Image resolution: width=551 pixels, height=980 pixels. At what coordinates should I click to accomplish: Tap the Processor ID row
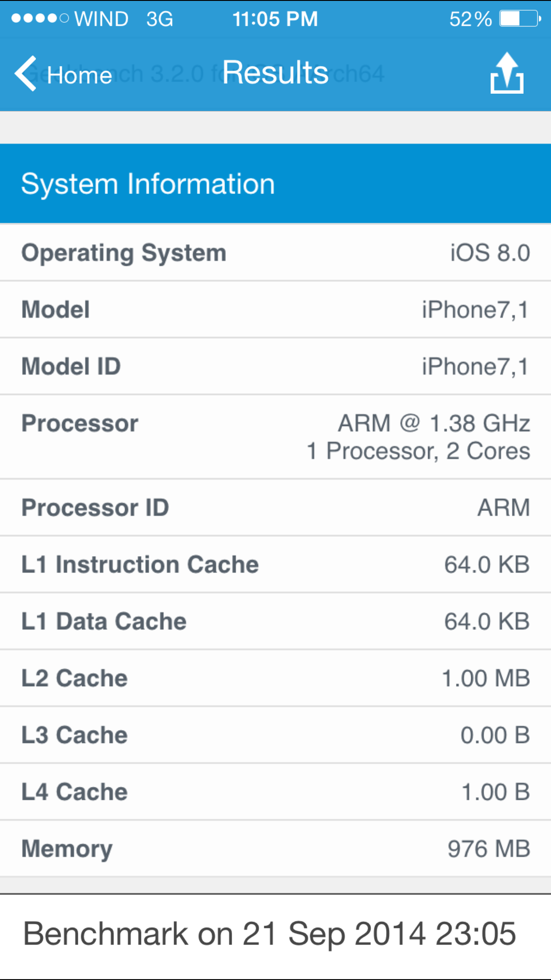275,508
